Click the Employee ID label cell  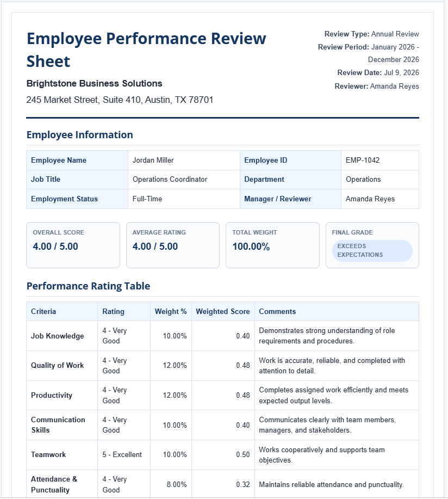(x=290, y=161)
